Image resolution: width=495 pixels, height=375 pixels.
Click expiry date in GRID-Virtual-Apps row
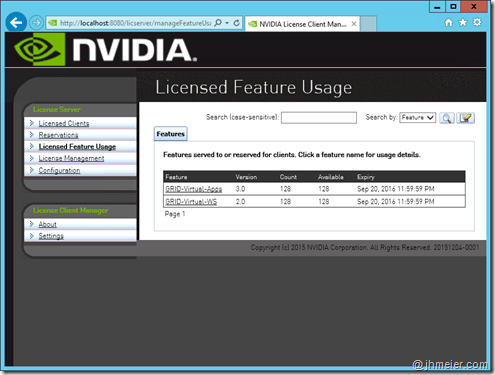click(396, 189)
